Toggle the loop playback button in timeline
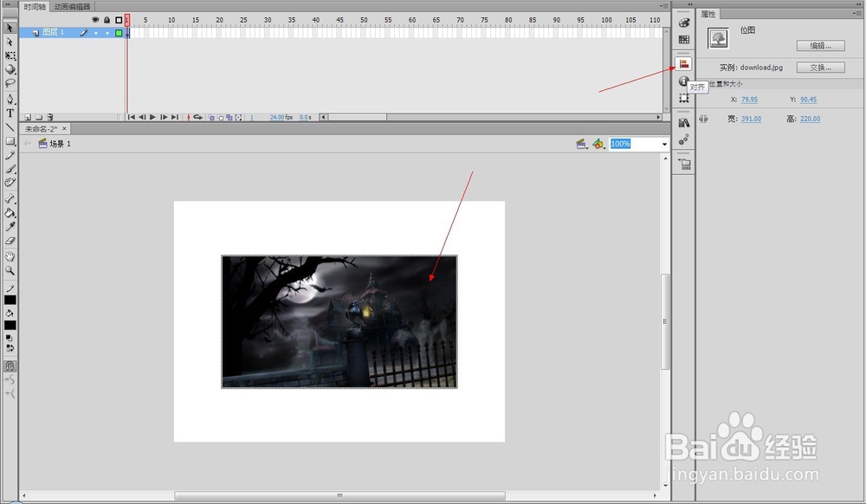This screenshot has height=504, width=866. click(x=197, y=117)
